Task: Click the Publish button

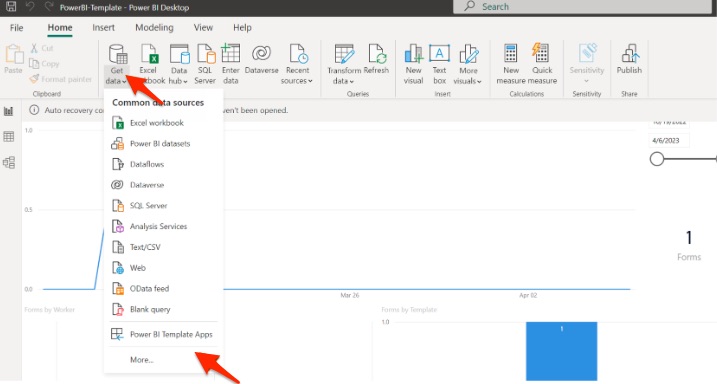Action: pyautogui.click(x=629, y=60)
